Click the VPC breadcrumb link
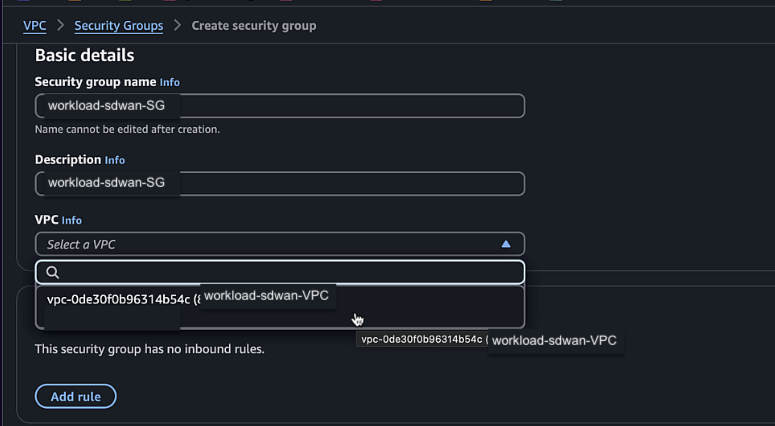 tap(34, 25)
